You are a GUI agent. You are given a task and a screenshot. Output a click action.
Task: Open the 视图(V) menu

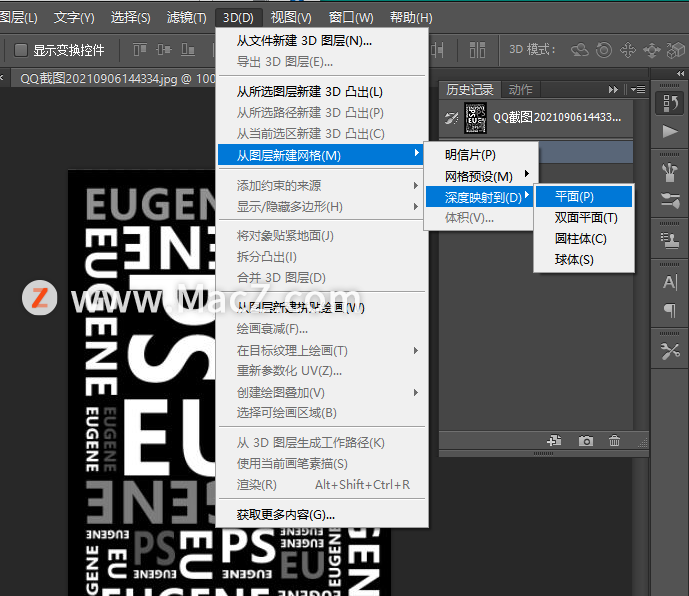pyautogui.click(x=291, y=18)
